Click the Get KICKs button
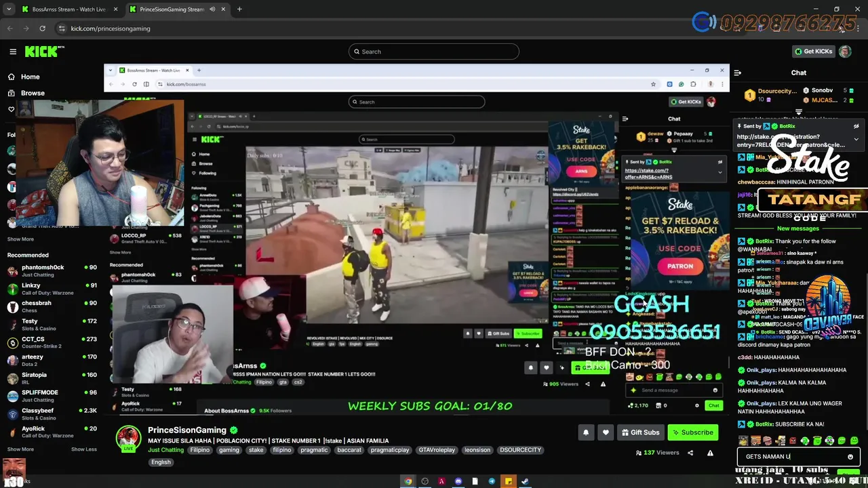 coord(813,52)
